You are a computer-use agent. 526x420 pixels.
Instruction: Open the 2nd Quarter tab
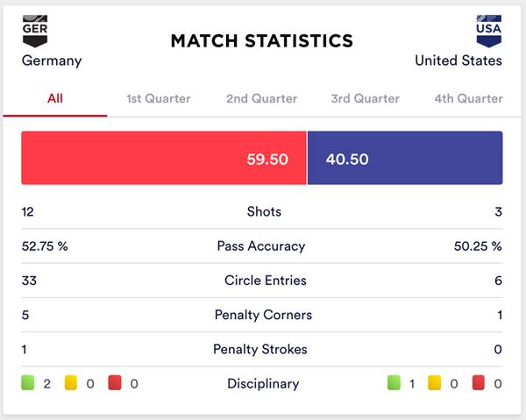point(261,98)
